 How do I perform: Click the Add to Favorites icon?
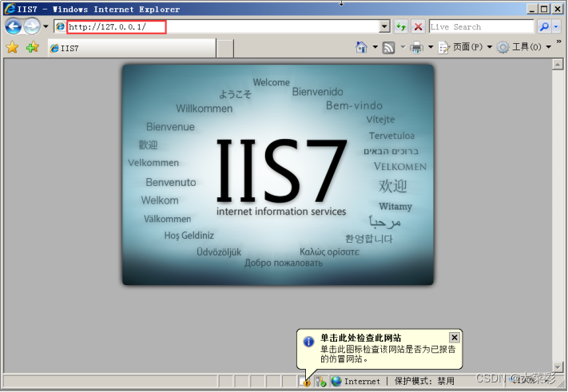pos(32,47)
